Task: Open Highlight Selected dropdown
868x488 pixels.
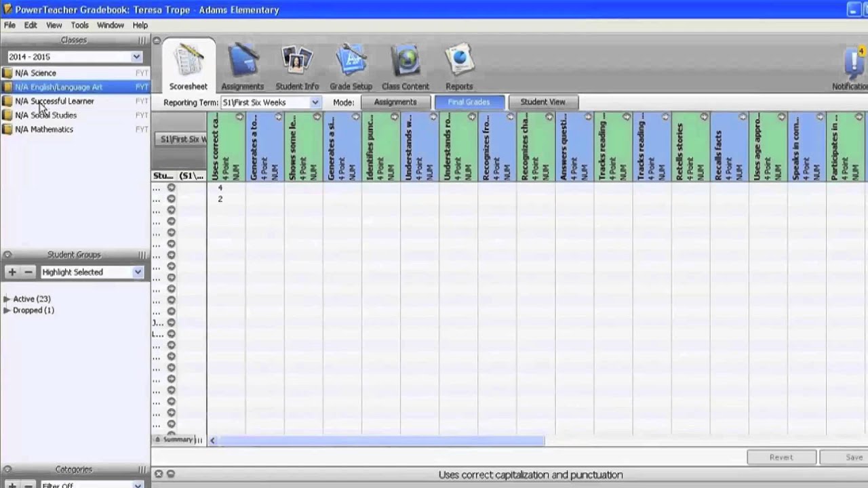Action: [x=92, y=272]
